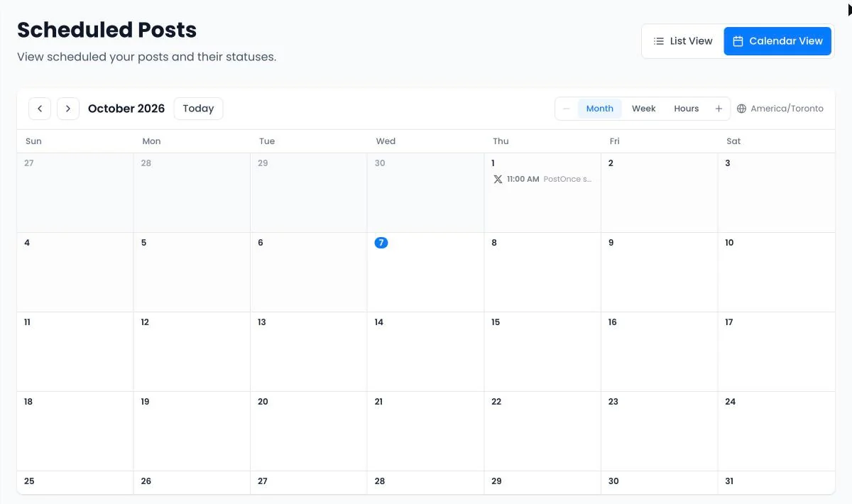Click date number 8
This screenshot has height=504, width=852.
(x=494, y=243)
